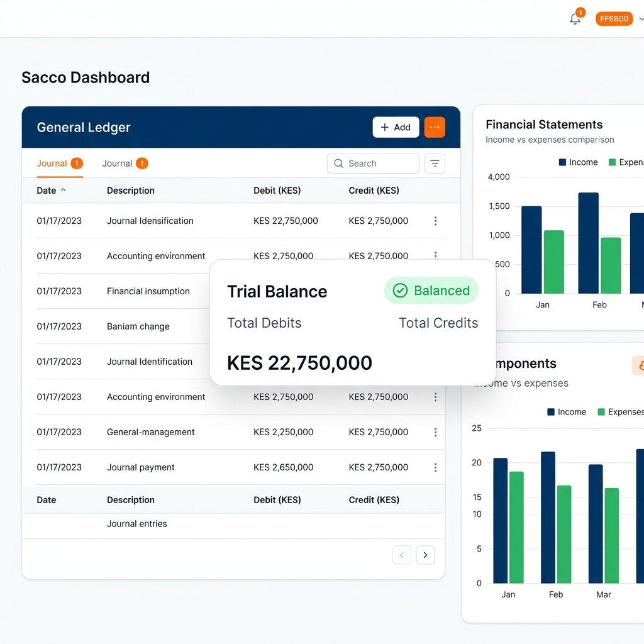Click the Balanced checkmark icon
644x644 pixels.
coord(400,291)
